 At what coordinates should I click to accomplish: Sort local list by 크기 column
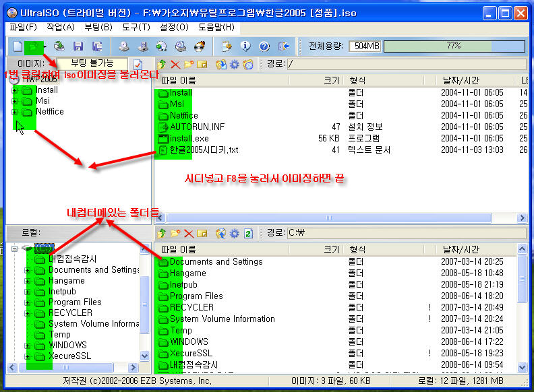tap(316, 250)
